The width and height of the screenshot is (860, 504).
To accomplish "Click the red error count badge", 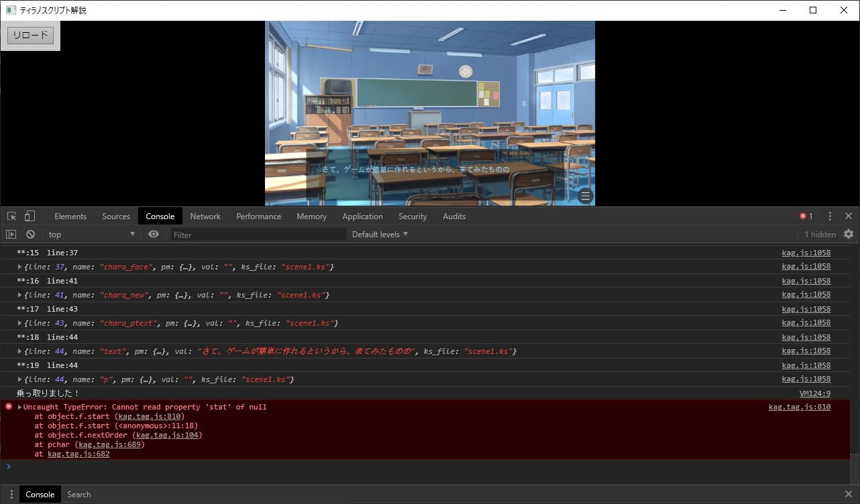I will [x=806, y=216].
